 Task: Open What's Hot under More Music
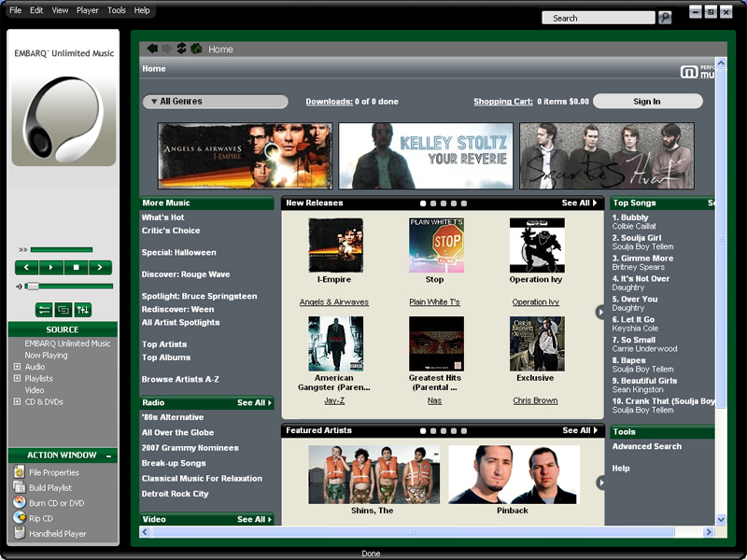click(x=162, y=217)
